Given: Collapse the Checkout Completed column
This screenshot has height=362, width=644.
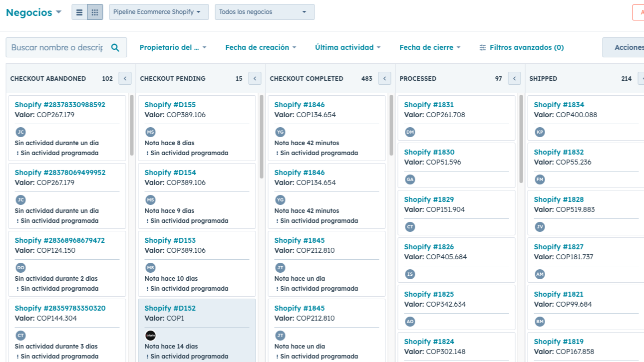Looking at the screenshot, I should coord(384,78).
